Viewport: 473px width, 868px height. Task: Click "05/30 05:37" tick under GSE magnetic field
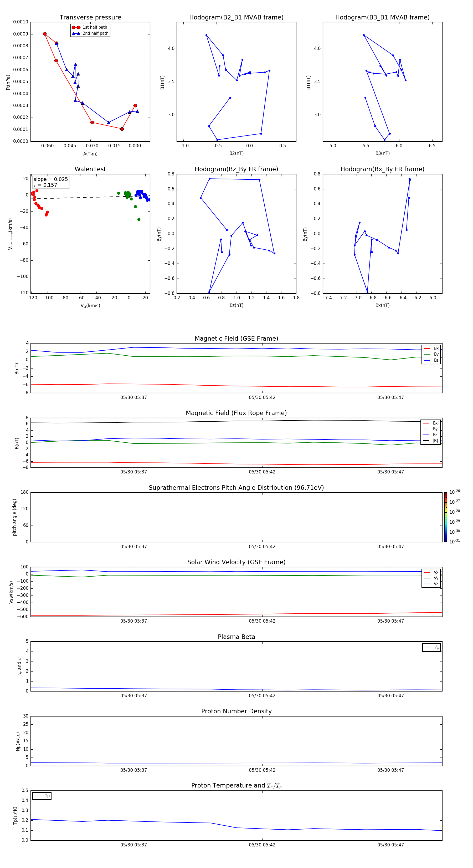[134, 398]
